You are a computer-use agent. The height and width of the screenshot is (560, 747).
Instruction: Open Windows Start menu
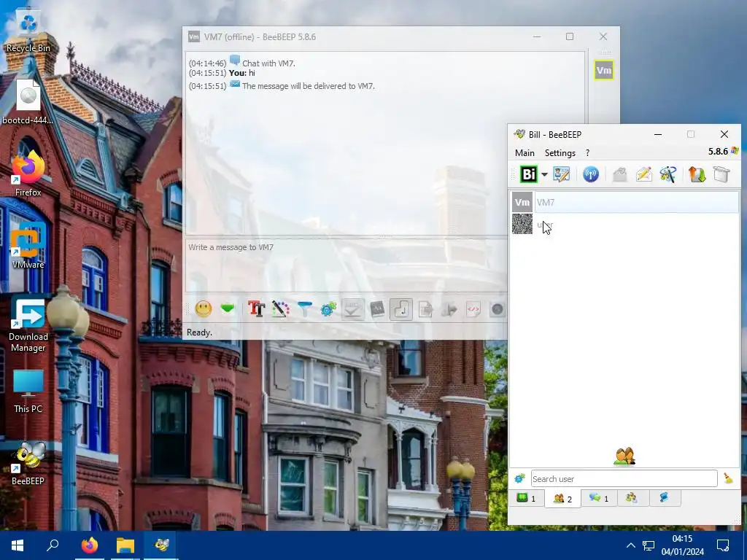tap(18, 545)
